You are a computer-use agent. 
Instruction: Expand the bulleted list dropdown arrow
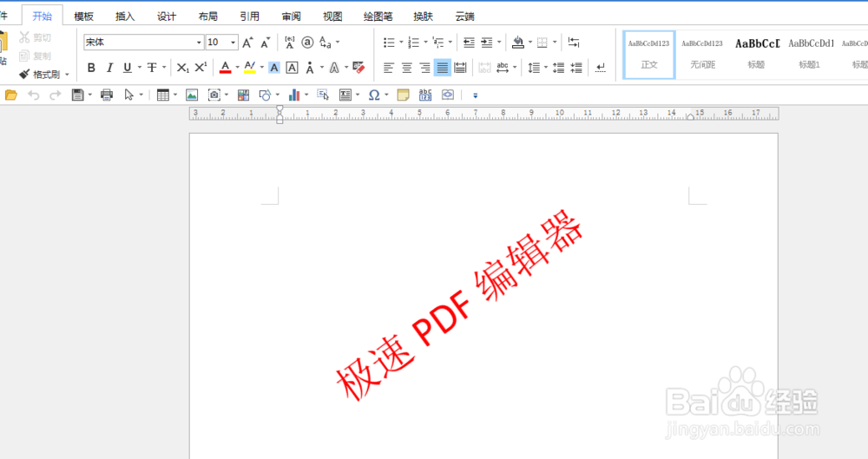(x=401, y=42)
